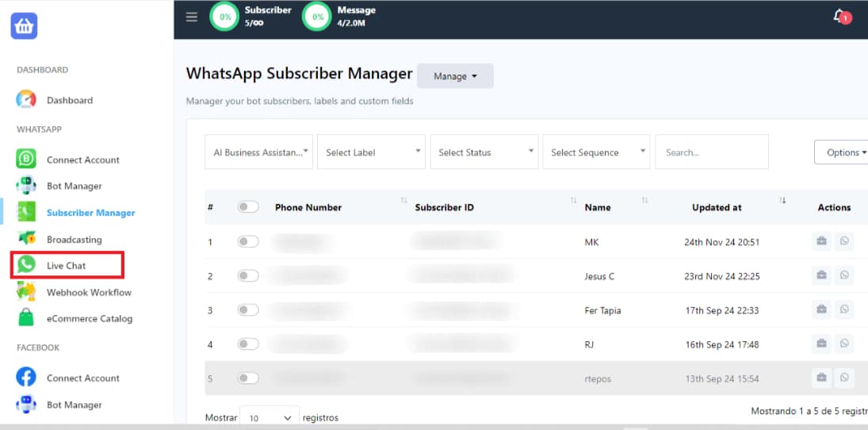The width and height of the screenshot is (868, 430).
Task: Toggle the switch for row 1
Action: click(248, 242)
